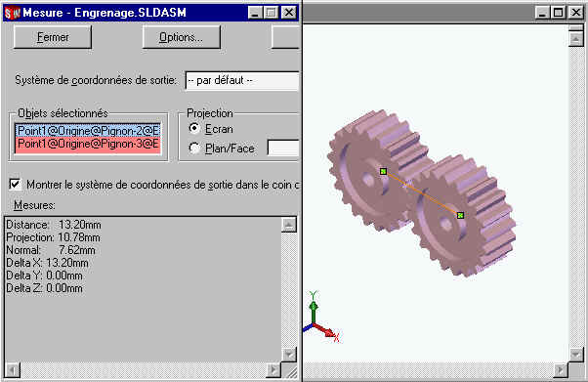Open the Options... button

coord(181,37)
